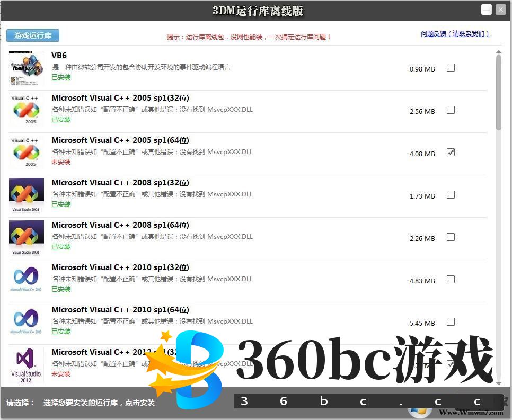Screen dimensions: 512x420
Task: Click 已安装 status under 2008 sp1(32位)
Action: click(x=61, y=204)
